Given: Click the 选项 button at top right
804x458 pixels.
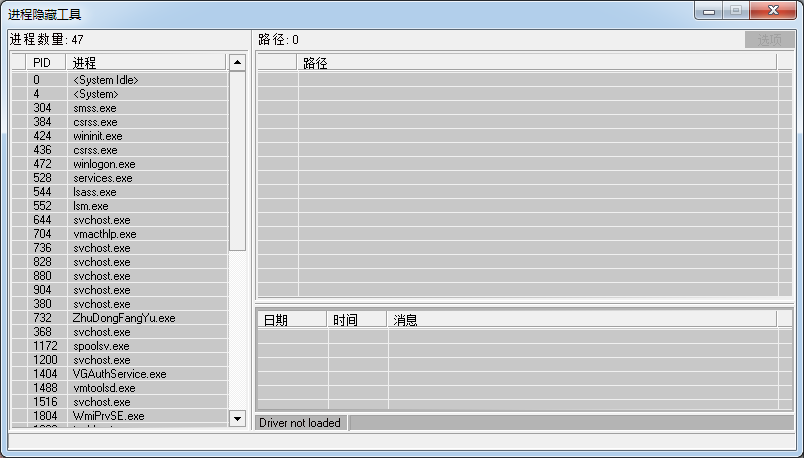Looking at the screenshot, I should [769, 40].
